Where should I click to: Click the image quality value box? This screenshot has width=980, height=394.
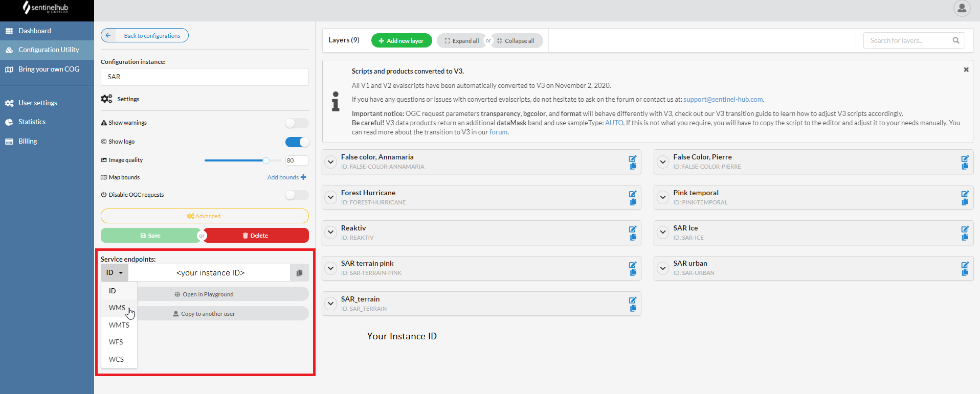297,160
